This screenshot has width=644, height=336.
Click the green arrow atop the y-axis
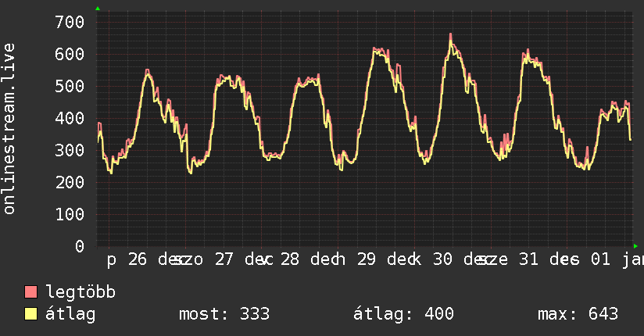pos(98,9)
